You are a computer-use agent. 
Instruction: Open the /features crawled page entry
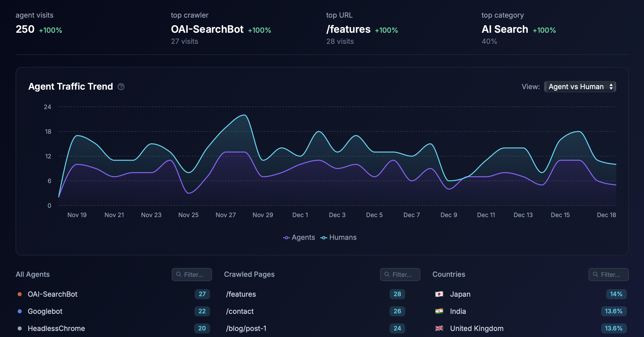241,294
